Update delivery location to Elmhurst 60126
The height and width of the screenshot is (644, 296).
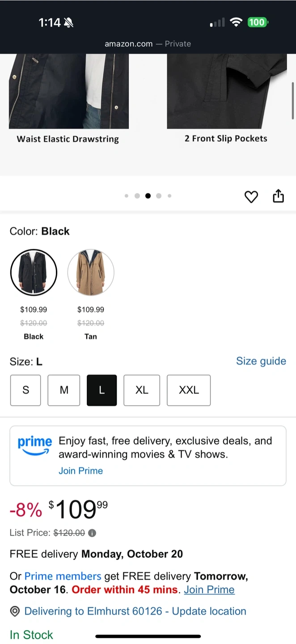(135, 611)
